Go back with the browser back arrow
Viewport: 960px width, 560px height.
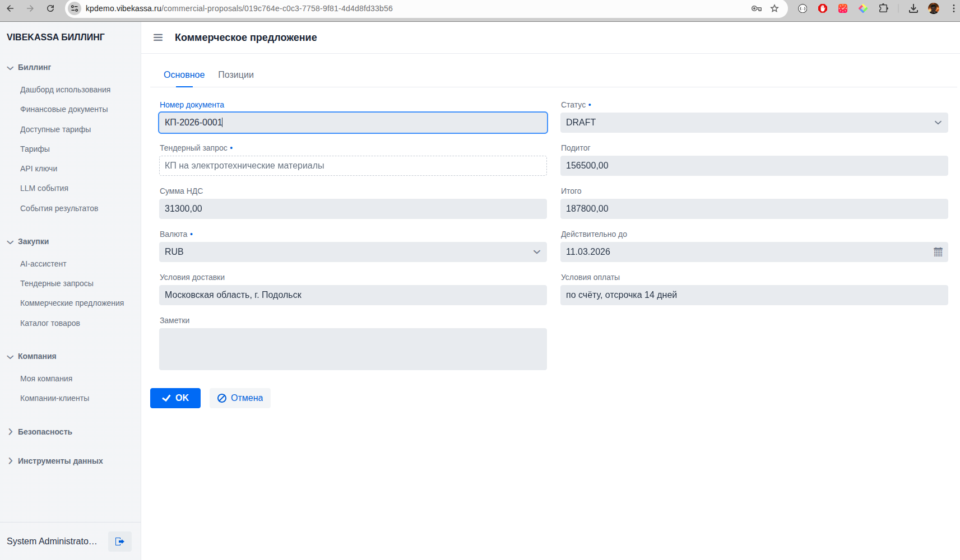[x=10, y=8]
